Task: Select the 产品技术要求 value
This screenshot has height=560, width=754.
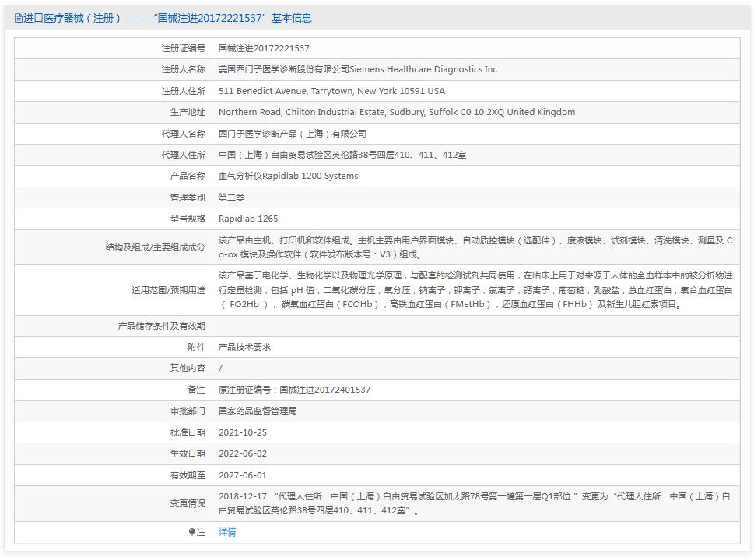Action: point(244,347)
